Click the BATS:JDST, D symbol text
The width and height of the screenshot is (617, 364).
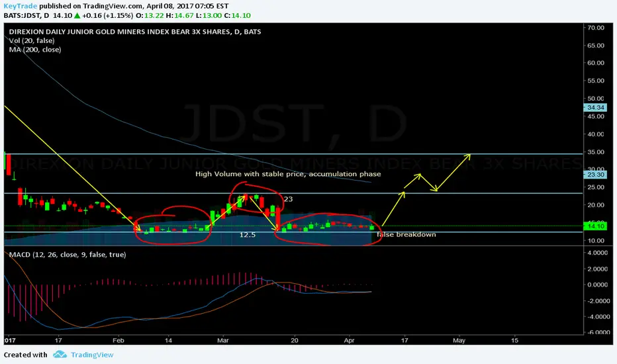click(26, 16)
